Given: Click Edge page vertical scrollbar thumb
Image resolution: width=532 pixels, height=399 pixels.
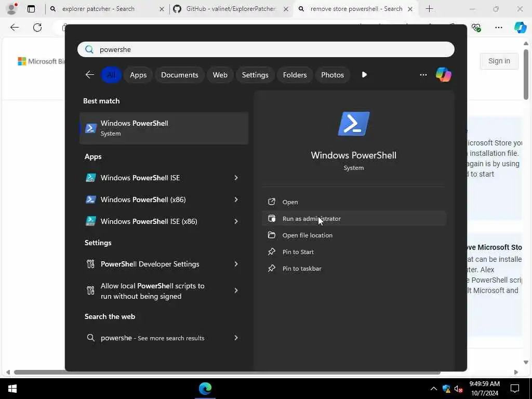Looking at the screenshot, I should click(x=526, y=74).
